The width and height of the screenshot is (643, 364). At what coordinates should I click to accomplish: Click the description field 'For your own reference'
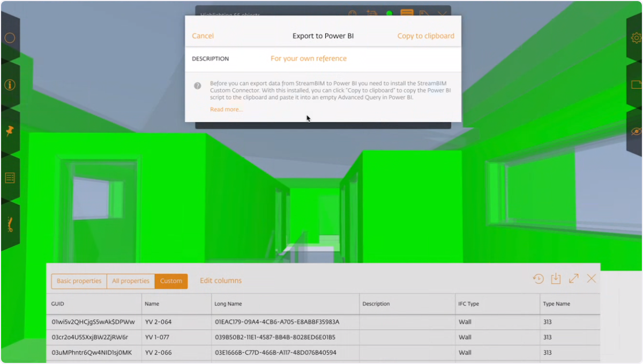309,58
